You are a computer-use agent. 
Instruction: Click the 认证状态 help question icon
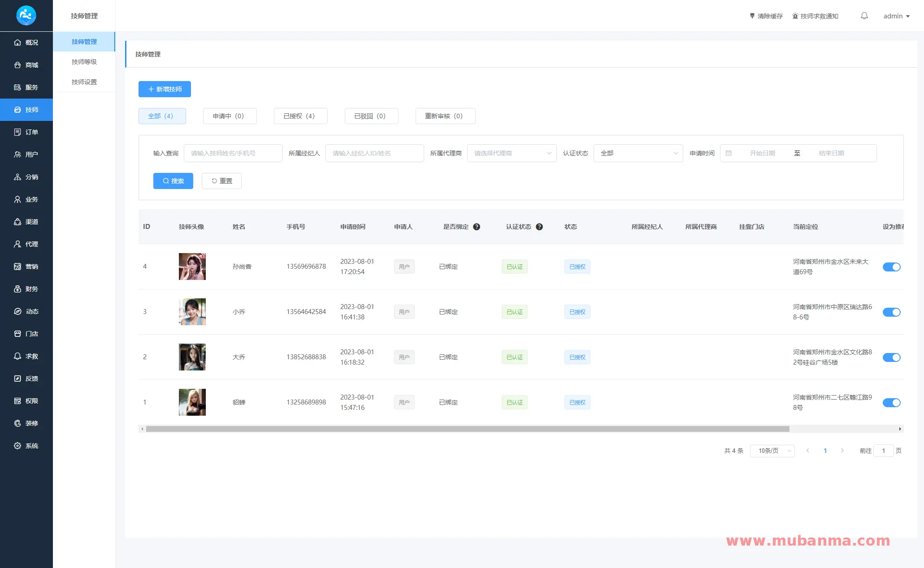tap(539, 227)
